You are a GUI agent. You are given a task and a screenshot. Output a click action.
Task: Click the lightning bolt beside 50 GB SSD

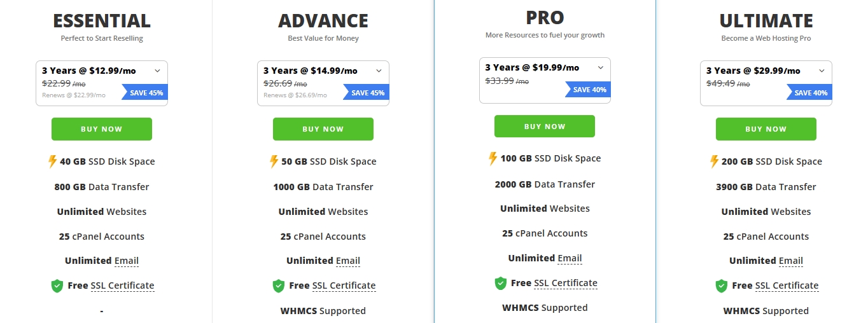click(x=274, y=161)
